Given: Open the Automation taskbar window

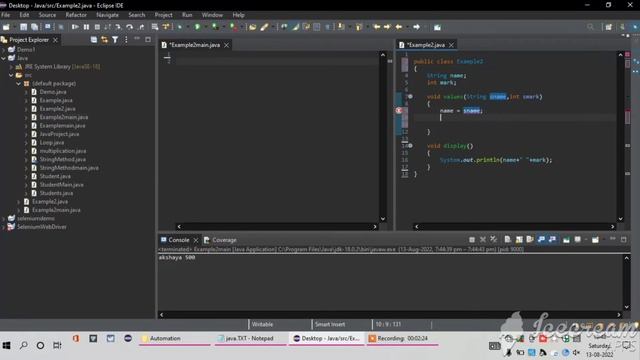Looking at the screenshot, I should (x=175, y=338).
